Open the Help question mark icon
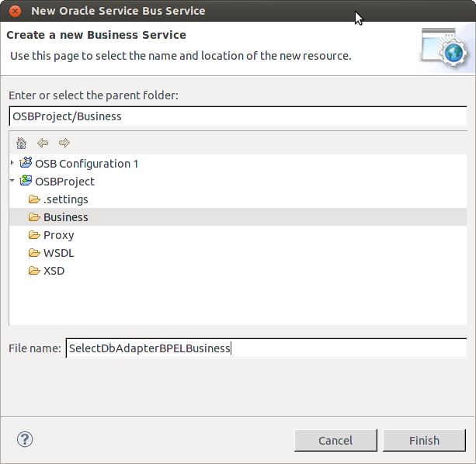The width and height of the screenshot is (476, 464). (x=25, y=440)
